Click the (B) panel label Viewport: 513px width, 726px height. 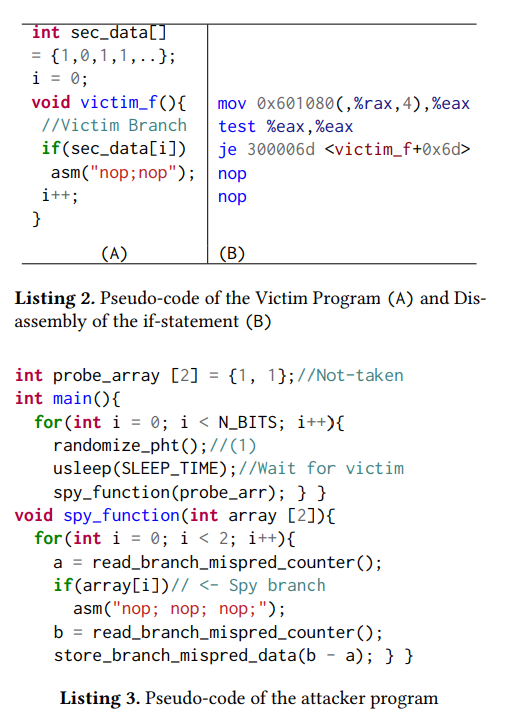(x=232, y=253)
